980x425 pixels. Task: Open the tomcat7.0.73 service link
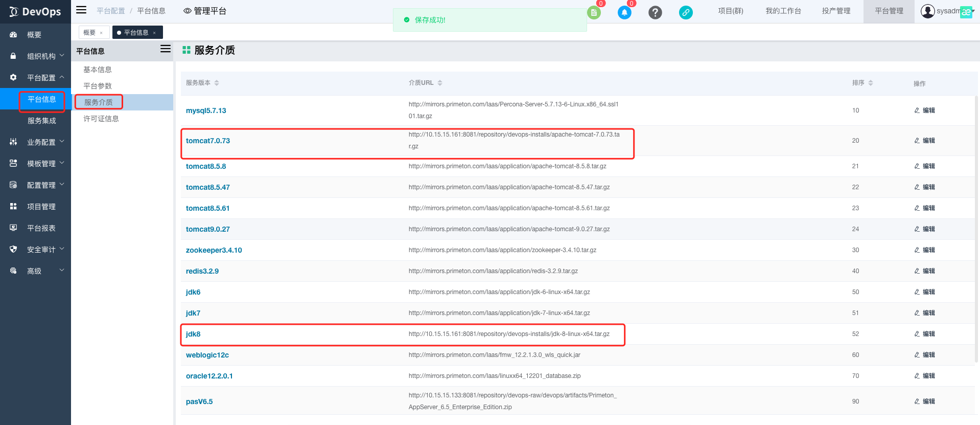point(208,141)
